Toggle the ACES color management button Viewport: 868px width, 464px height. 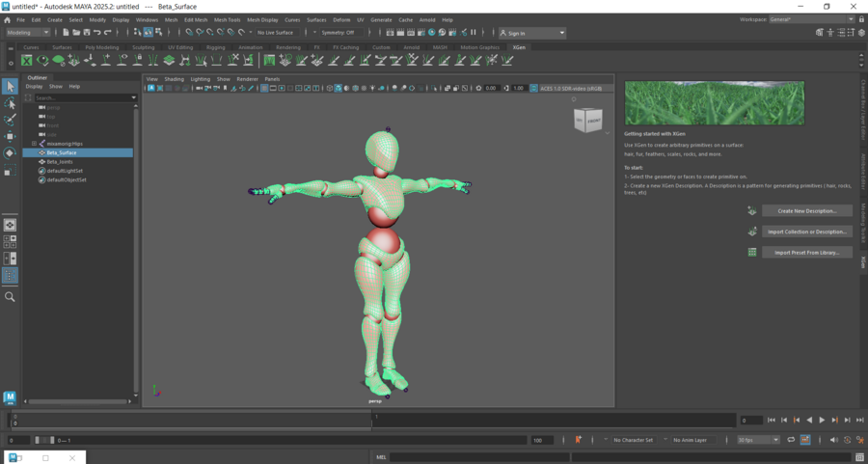click(x=533, y=89)
